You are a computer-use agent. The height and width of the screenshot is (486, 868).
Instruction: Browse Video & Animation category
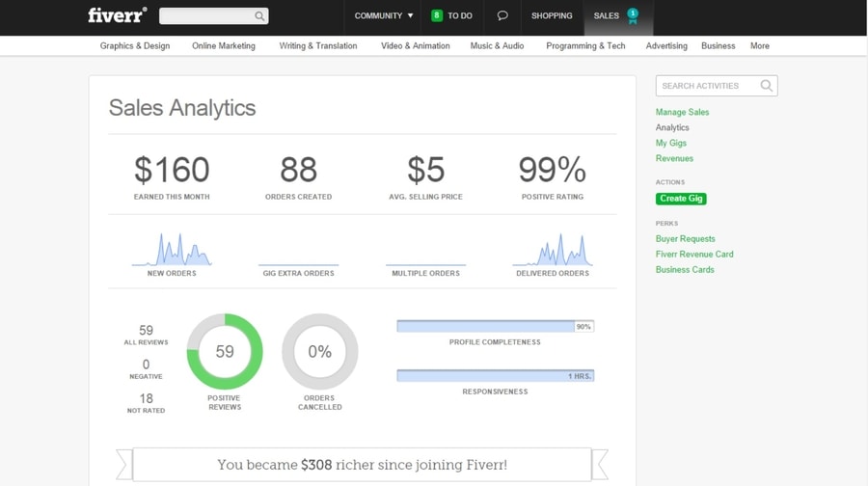click(x=415, y=46)
